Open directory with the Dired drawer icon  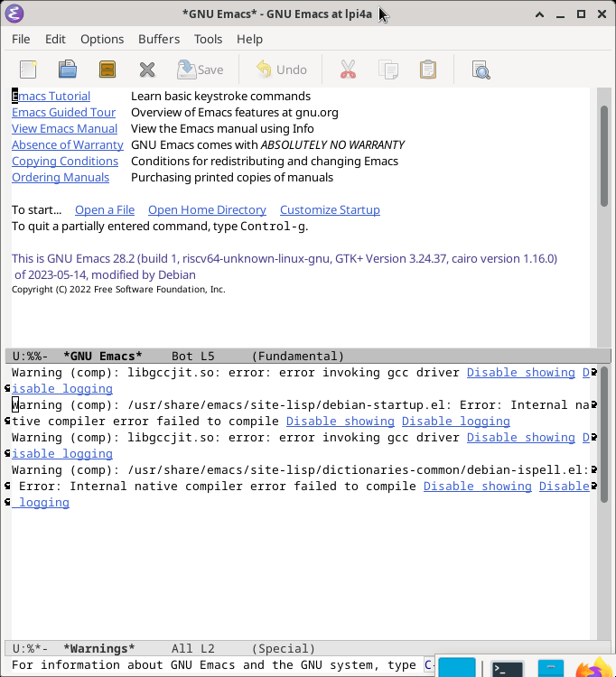coord(107,70)
